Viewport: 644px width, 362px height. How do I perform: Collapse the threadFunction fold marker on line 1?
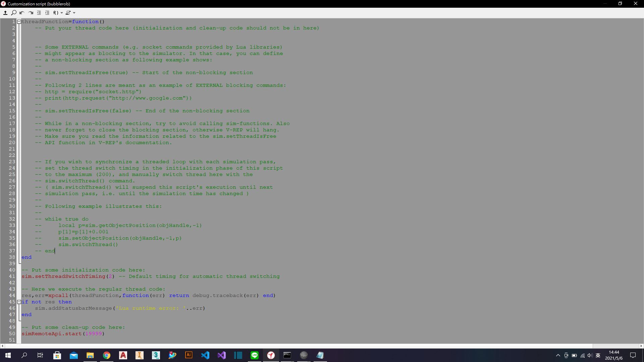coord(19,22)
